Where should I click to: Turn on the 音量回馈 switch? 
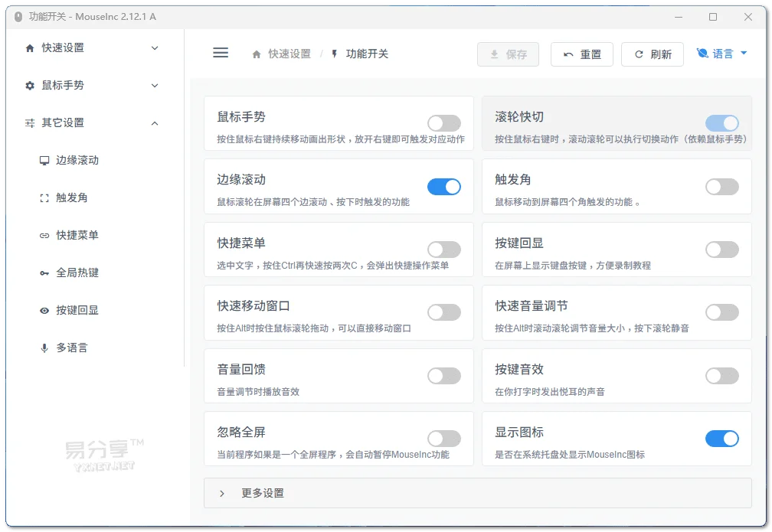[444, 376]
